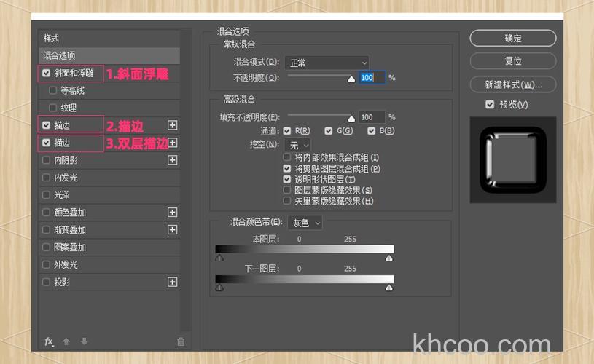Viewport: 594px width, 364px height.
Task: Click the style preview thumbnail
Action: pos(513,159)
